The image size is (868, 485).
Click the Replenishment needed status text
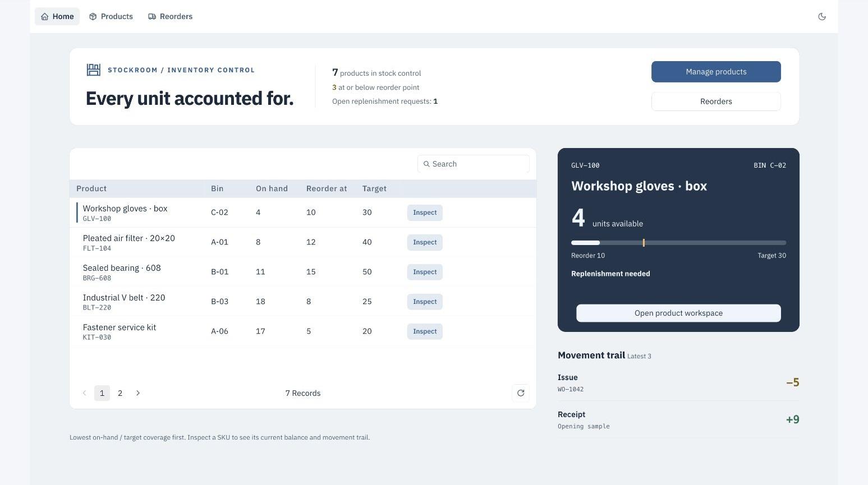click(610, 274)
